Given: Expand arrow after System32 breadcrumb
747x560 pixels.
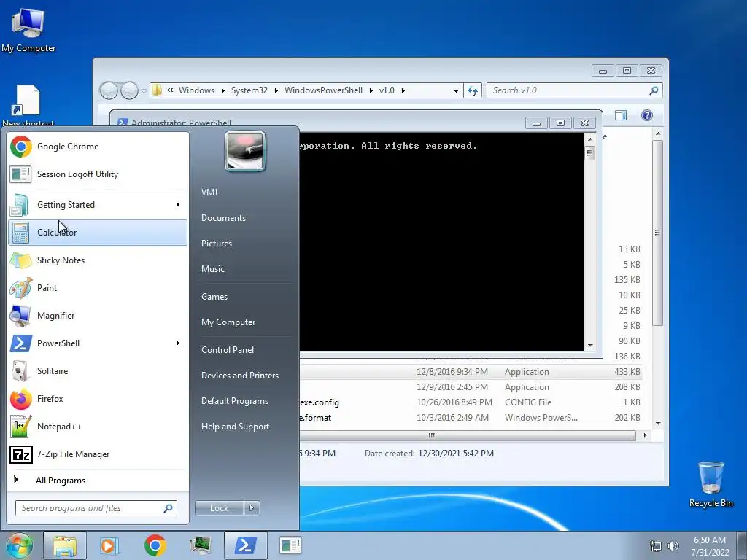Looking at the screenshot, I should click(x=276, y=90).
